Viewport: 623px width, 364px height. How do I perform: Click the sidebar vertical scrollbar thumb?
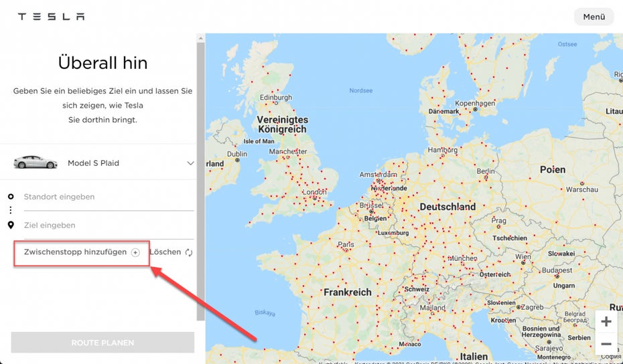[x=201, y=181]
